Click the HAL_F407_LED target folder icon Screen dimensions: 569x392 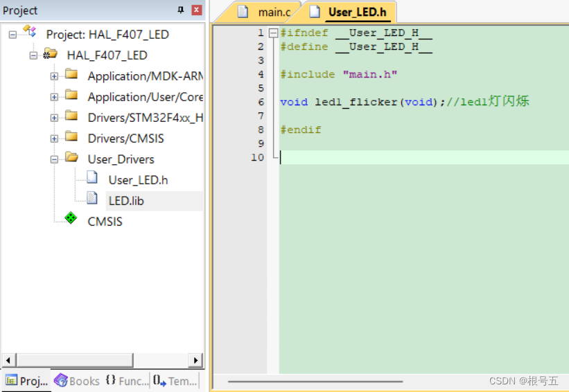(x=50, y=54)
